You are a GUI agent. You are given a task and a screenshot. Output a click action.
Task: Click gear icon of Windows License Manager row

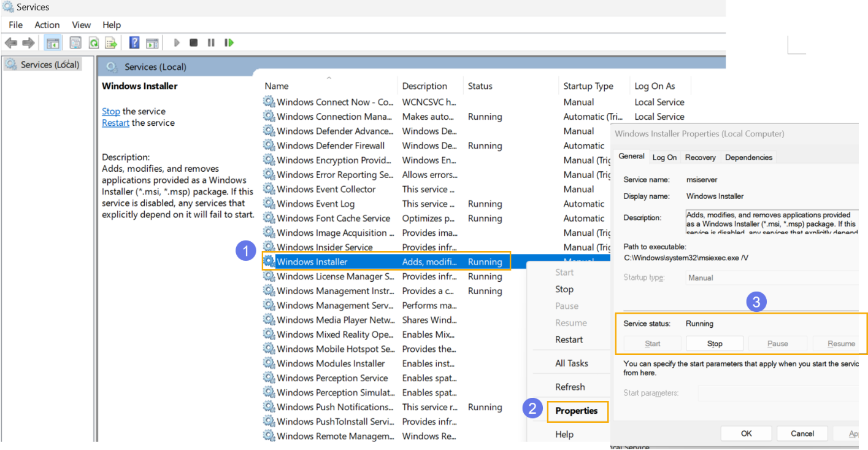pyautogui.click(x=269, y=276)
